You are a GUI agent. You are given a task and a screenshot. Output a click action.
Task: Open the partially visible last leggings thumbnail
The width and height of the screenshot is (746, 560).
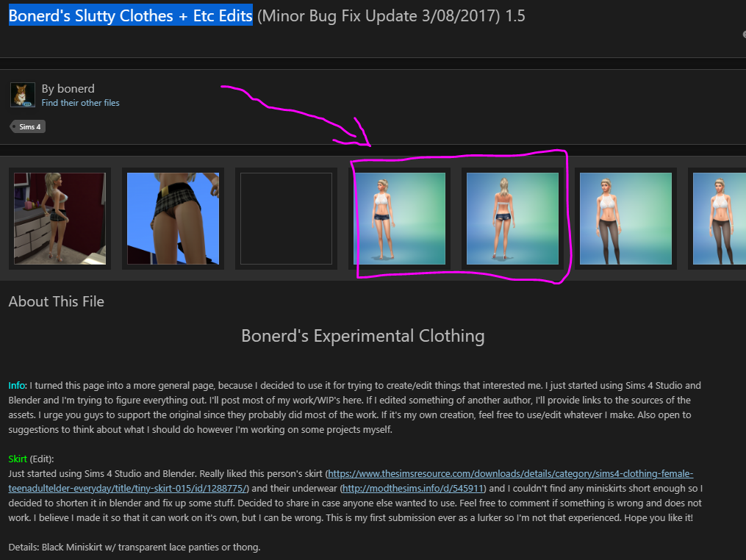(720, 218)
